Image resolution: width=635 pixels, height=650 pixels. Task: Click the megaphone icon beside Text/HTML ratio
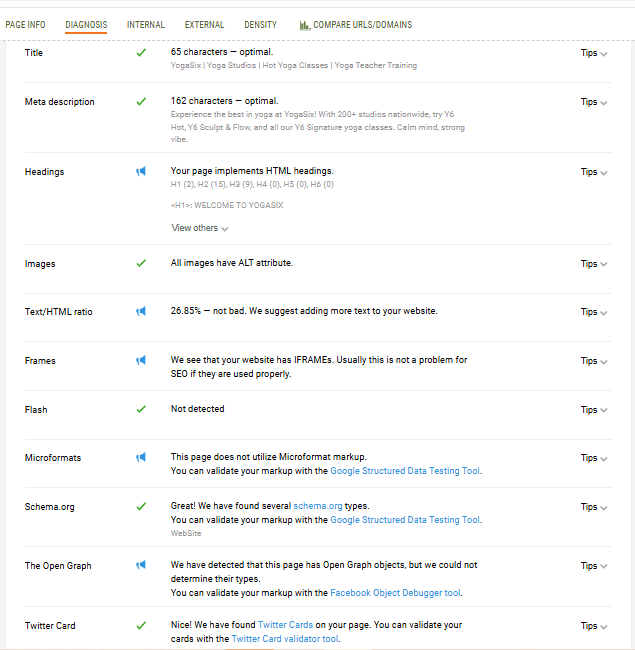[141, 311]
